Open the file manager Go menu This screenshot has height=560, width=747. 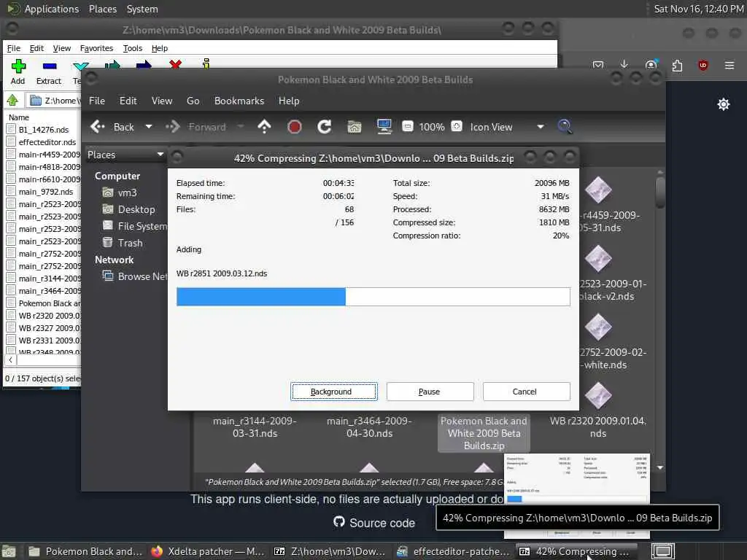(x=193, y=101)
